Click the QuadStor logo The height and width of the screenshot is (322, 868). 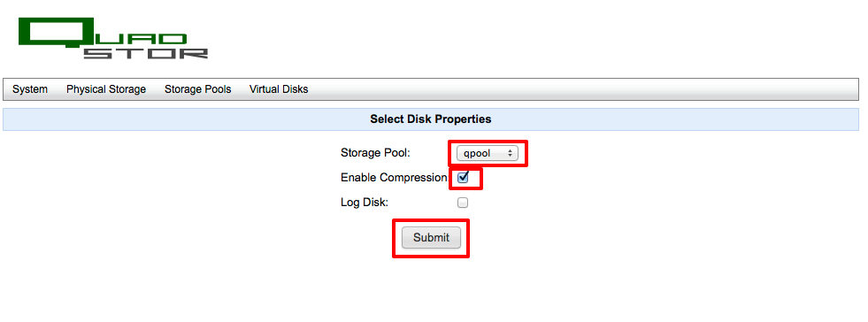pyautogui.click(x=113, y=38)
